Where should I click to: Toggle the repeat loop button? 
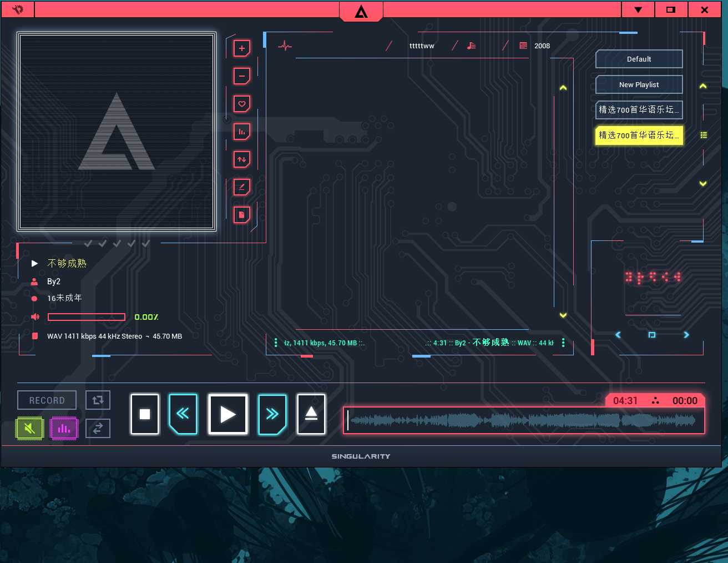pos(98,400)
